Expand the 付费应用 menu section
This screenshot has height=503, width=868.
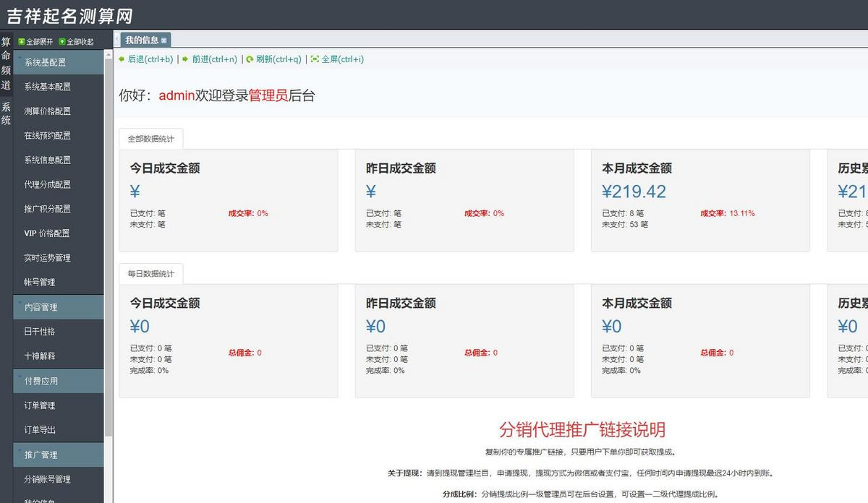point(58,380)
